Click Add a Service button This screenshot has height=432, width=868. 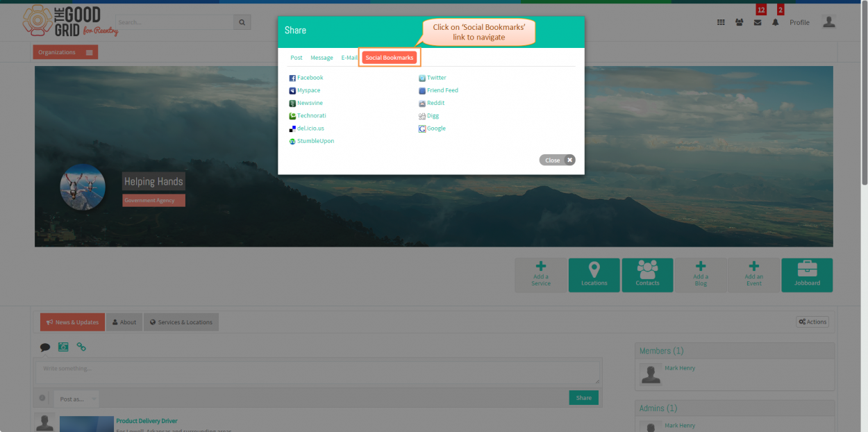click(x=541, y=275)
